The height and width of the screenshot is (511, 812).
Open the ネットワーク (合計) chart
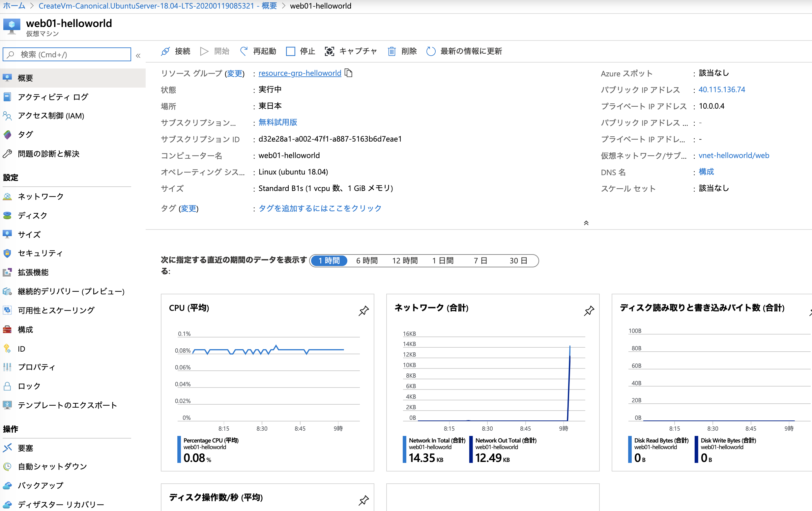(x=493, y=382)
